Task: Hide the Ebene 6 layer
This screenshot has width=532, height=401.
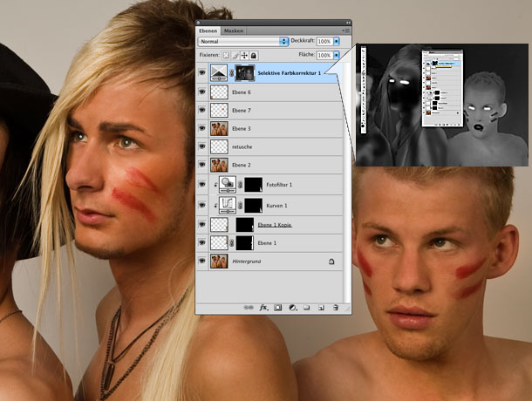Action: point(202,92)
